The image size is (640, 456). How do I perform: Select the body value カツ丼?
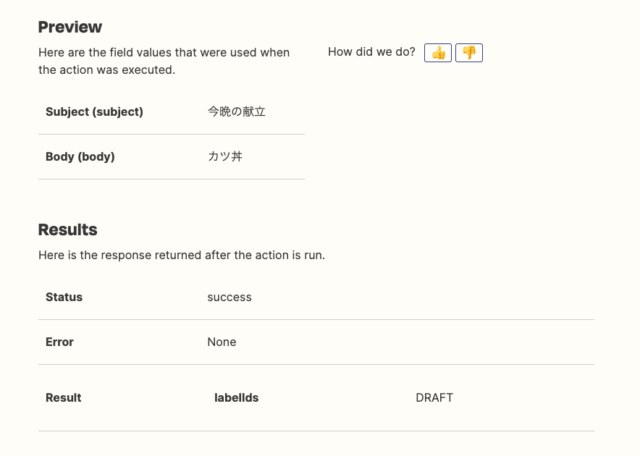pyautogui.click(x=225, y=156)
